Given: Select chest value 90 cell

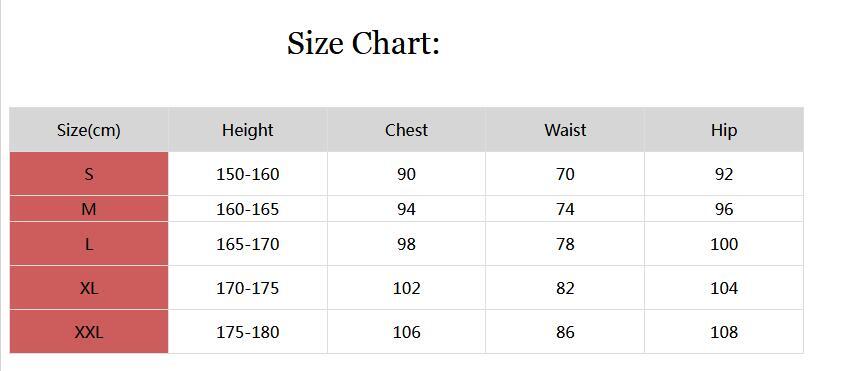Looking at the screenshot, I should [406, 174].
